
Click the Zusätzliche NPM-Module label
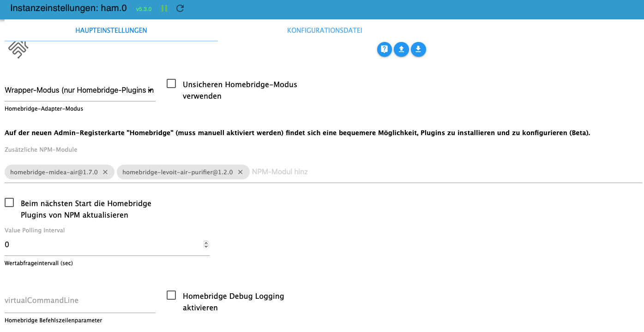tap(41, 149)
